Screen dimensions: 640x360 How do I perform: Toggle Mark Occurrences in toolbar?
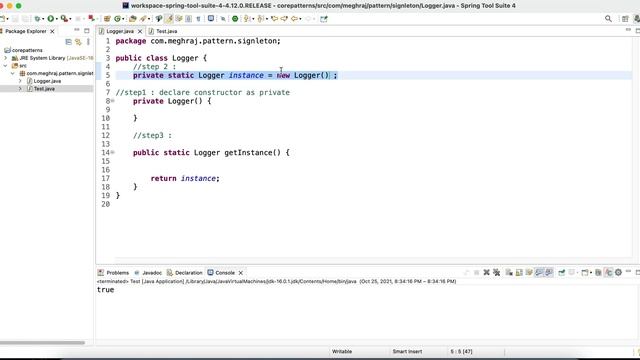click(x=169, y=19)
